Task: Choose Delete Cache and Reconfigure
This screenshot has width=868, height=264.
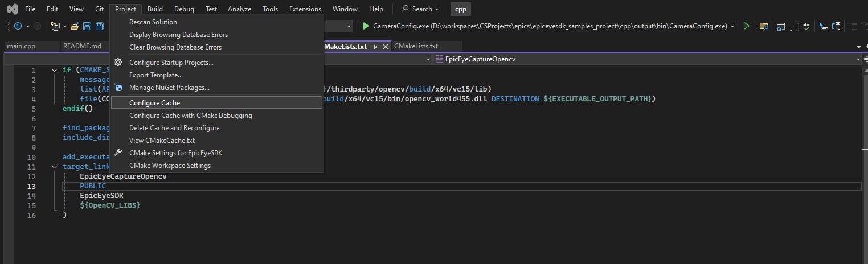Action: click(174, 128)
